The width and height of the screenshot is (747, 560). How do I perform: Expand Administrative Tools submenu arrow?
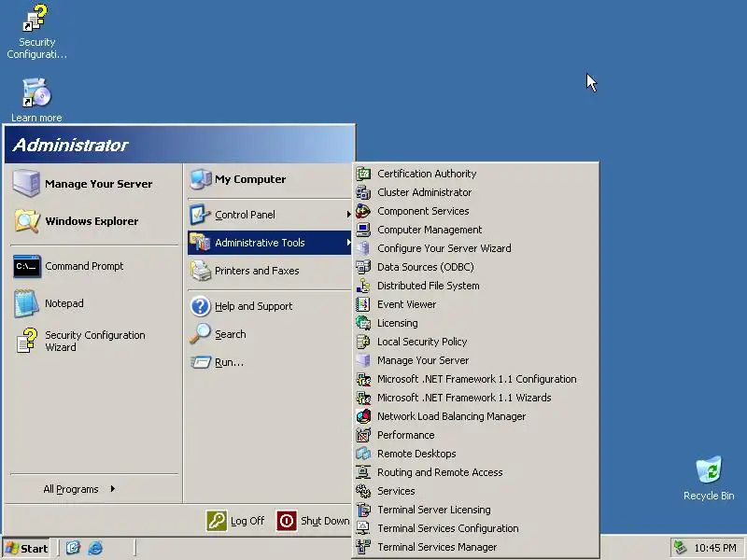point(348,243)
